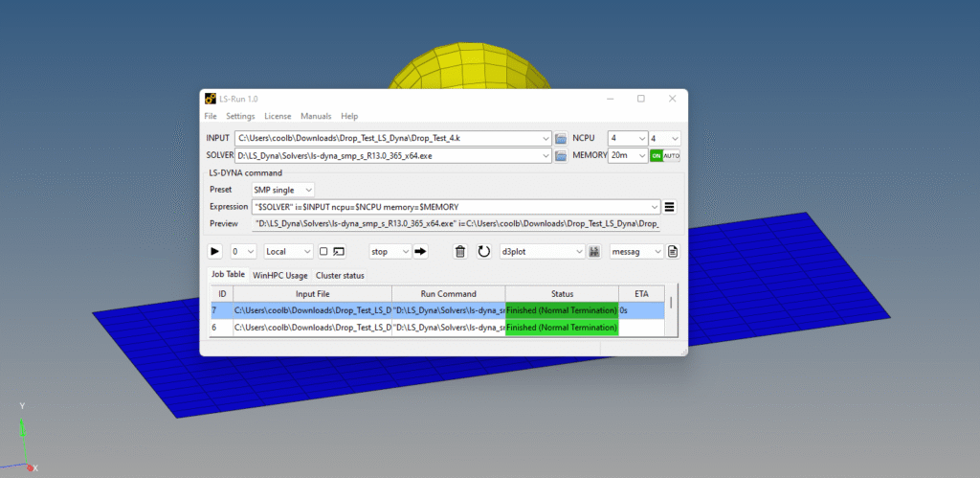
Task: Click the circular refresh arrow icon
Action: coord(483,251)
